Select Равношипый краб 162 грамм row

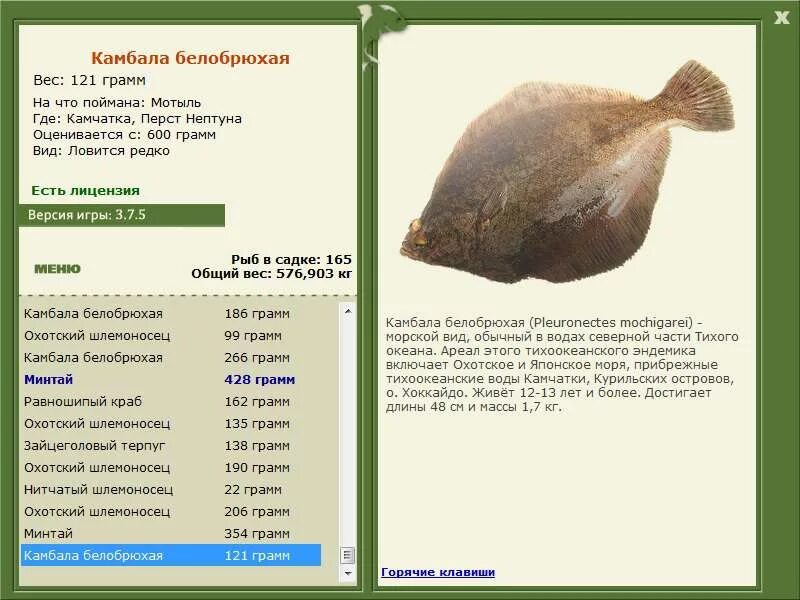[x=171, y=401]
